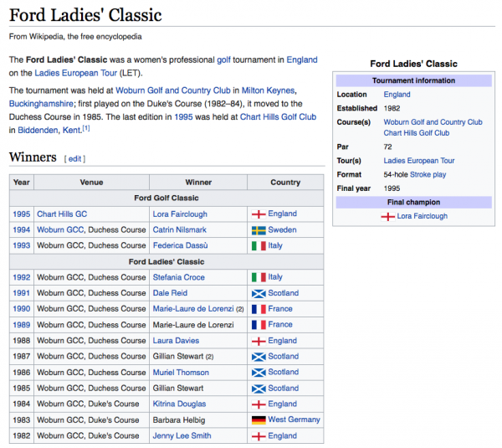Go to the Milton Keynes article
This screenshot has width=502, height=448.
coord(268,90)
